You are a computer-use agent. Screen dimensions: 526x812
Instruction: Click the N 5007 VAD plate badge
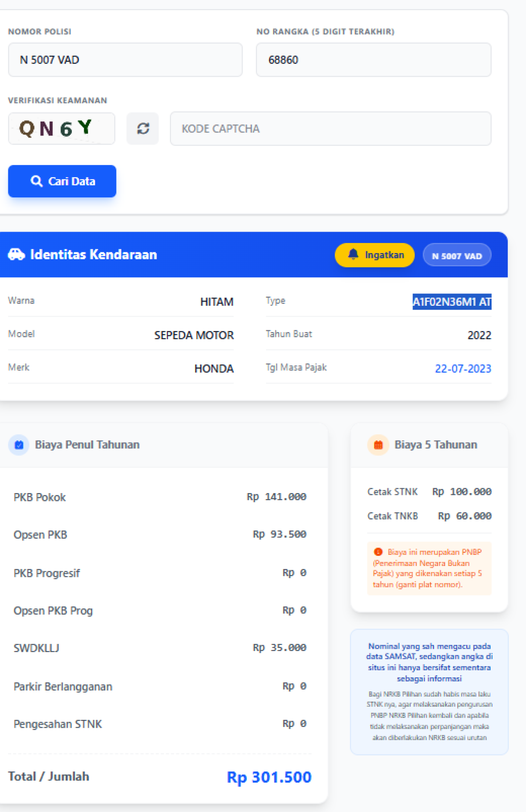coord(457,255)
